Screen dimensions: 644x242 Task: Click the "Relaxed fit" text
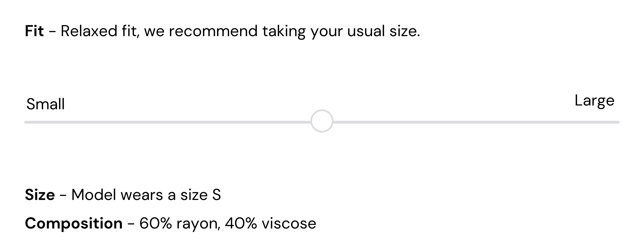[x=99, y=31]
